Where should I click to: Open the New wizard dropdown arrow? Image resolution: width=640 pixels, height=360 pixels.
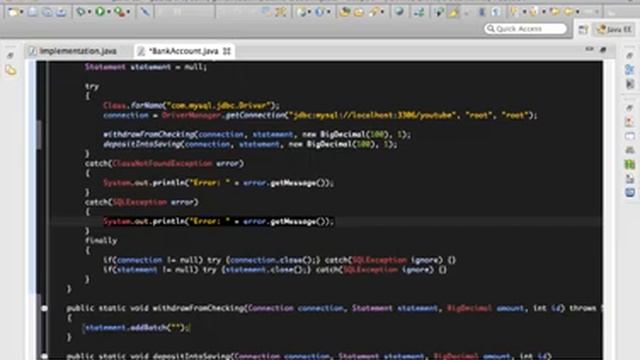(x=21, y=12)
